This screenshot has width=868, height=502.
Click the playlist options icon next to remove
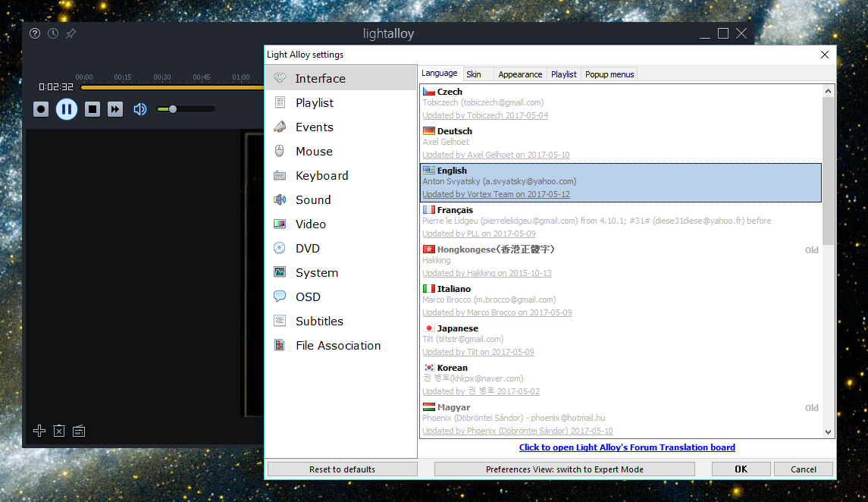coord(79,431)
